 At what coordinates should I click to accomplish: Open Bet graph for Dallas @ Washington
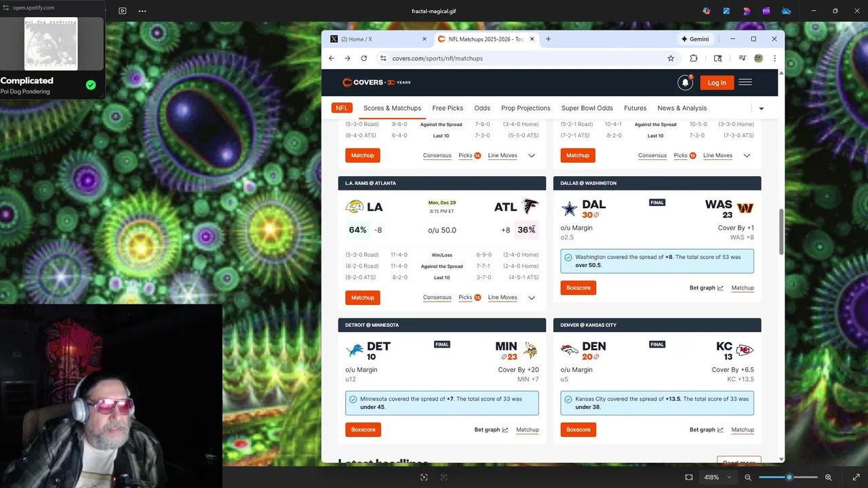click(706, 288)
